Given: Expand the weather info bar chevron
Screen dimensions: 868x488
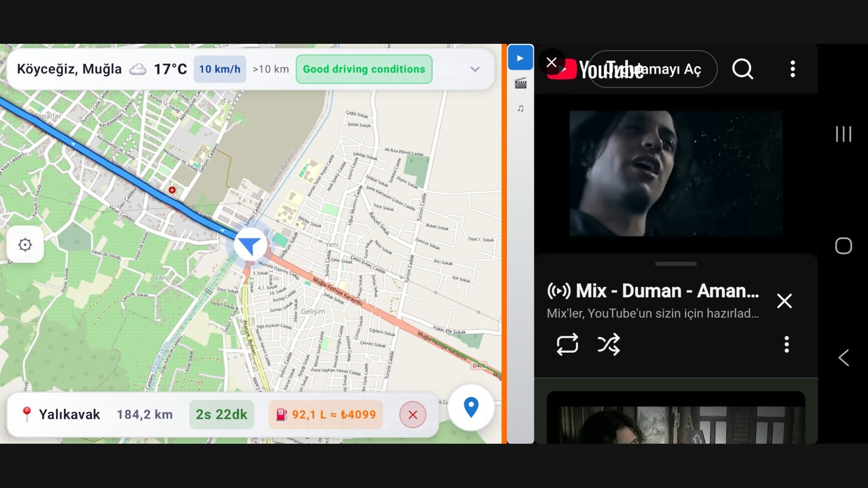Looking at the screenshot, I should click(x=475, y=69).
